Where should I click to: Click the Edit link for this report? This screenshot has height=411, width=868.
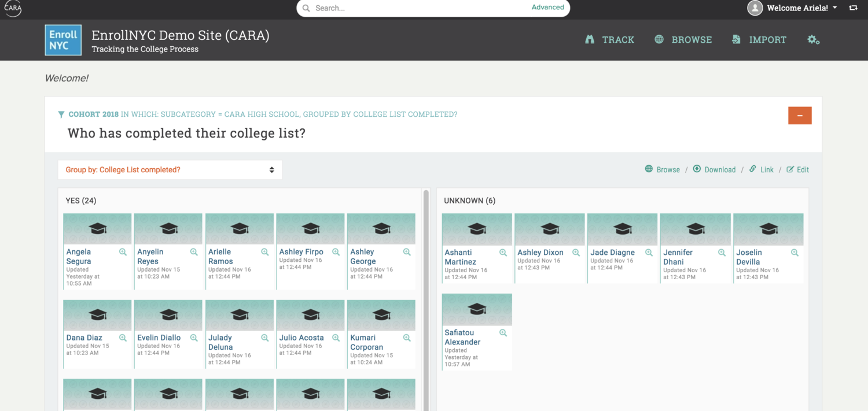click(x=798, y=169)
